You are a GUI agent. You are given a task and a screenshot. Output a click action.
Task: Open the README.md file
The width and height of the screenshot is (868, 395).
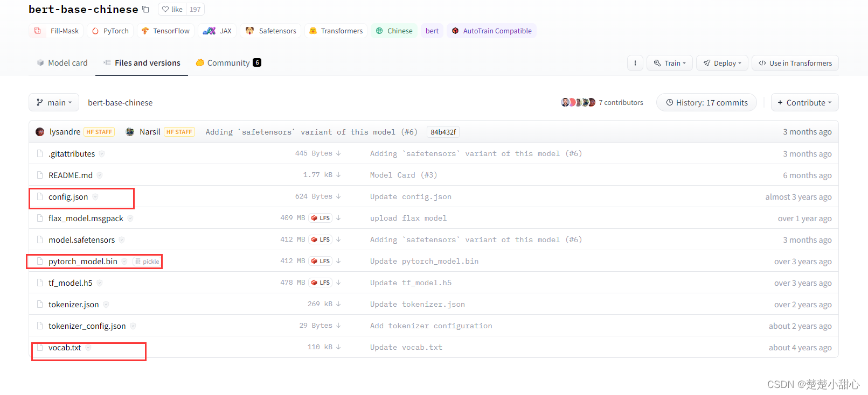(71, 175)
